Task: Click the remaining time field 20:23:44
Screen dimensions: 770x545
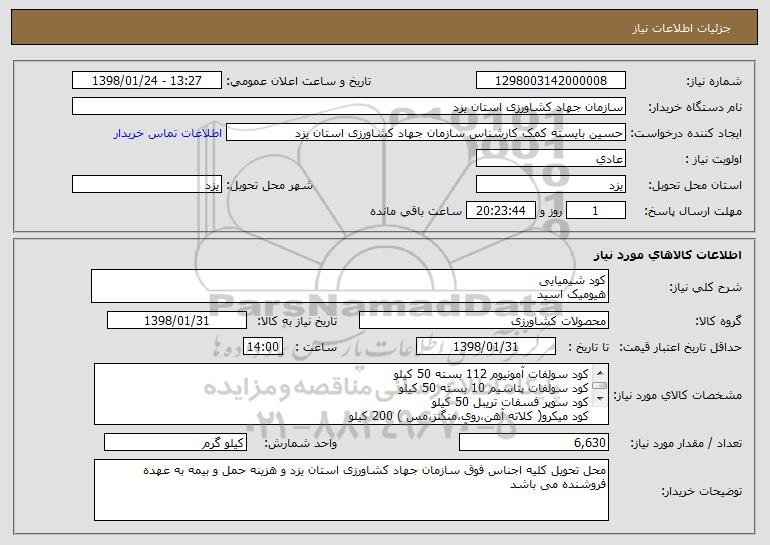Action: coord(500,210)
